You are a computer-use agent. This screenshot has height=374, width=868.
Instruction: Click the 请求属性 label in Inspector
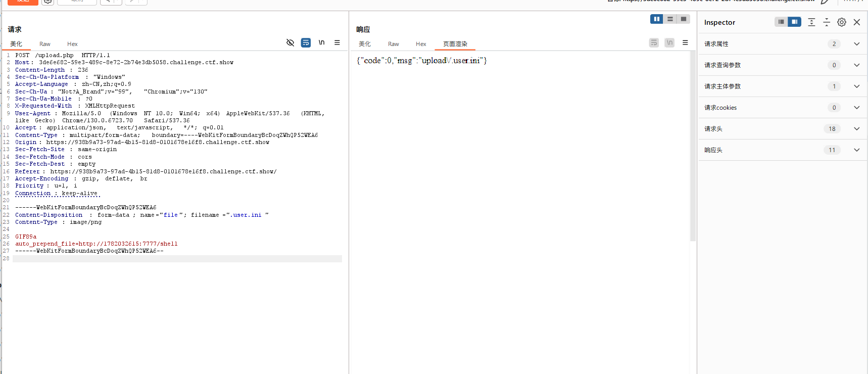[x=716, y=44]
